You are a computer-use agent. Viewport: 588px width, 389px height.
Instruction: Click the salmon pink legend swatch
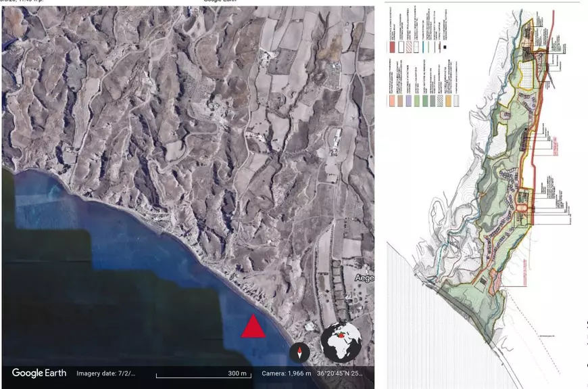coord(392,101)
